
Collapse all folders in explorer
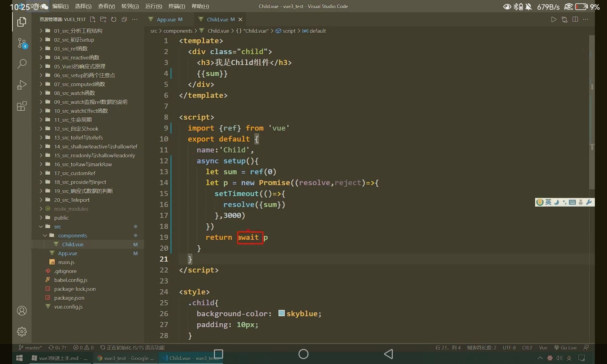[124, 19]
